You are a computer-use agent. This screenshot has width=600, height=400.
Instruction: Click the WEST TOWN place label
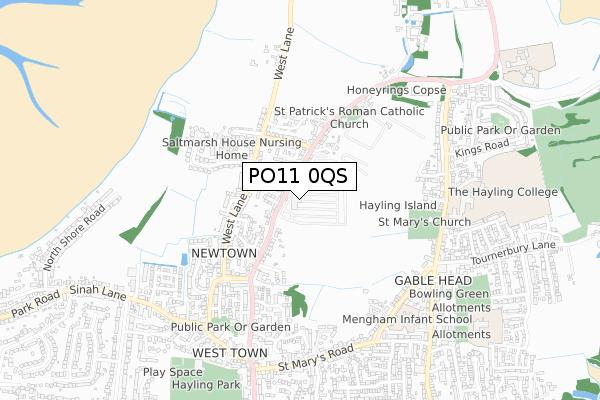click(230, 353)
